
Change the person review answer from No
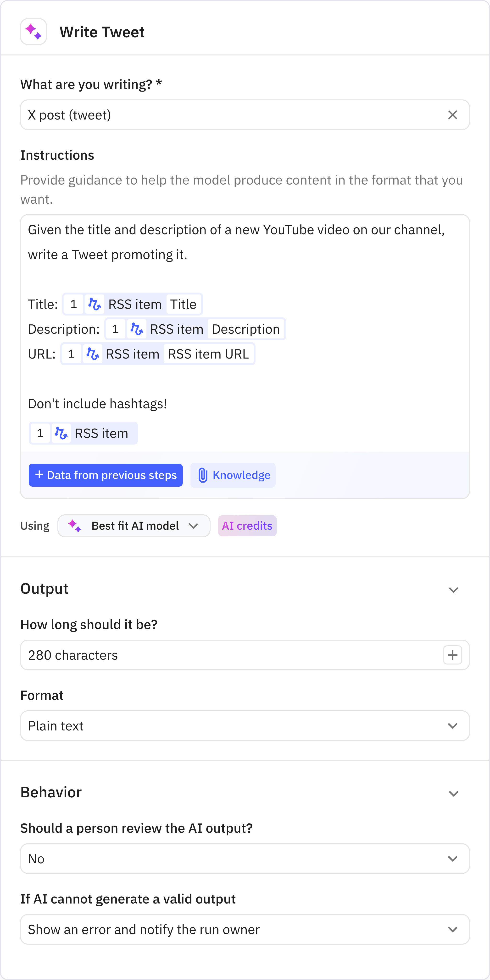[453, 859]
